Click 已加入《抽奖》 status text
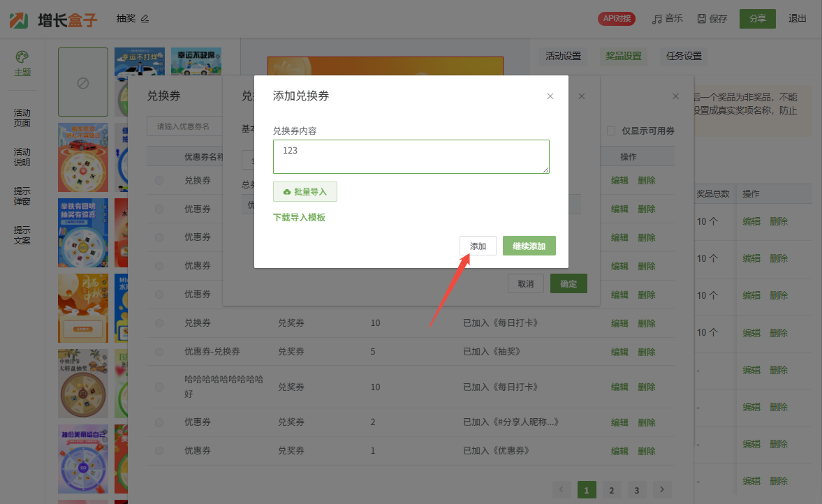The width and height of the screenshot is (822, 504). 491,352
